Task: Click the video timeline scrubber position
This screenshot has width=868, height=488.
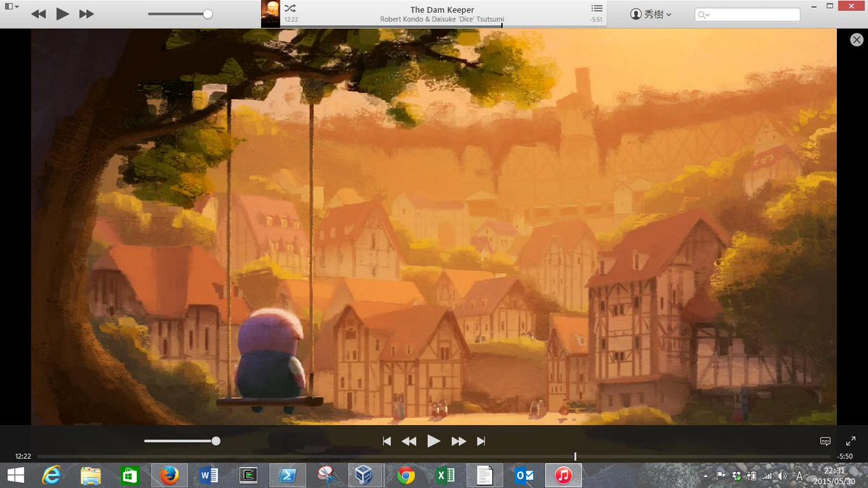Action: point(575,456)
